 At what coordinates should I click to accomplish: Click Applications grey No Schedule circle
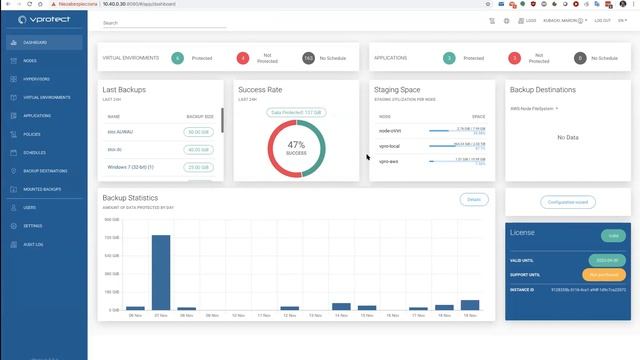pos(580,58)
